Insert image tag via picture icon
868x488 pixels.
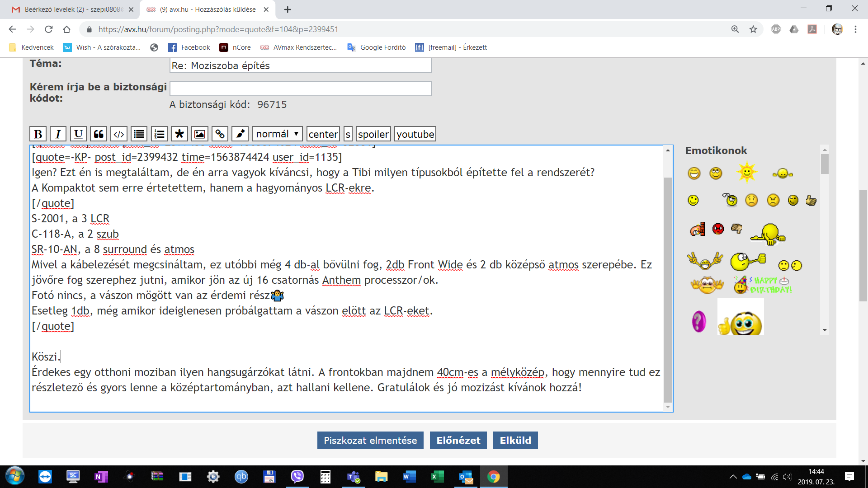tap(199, 134)
